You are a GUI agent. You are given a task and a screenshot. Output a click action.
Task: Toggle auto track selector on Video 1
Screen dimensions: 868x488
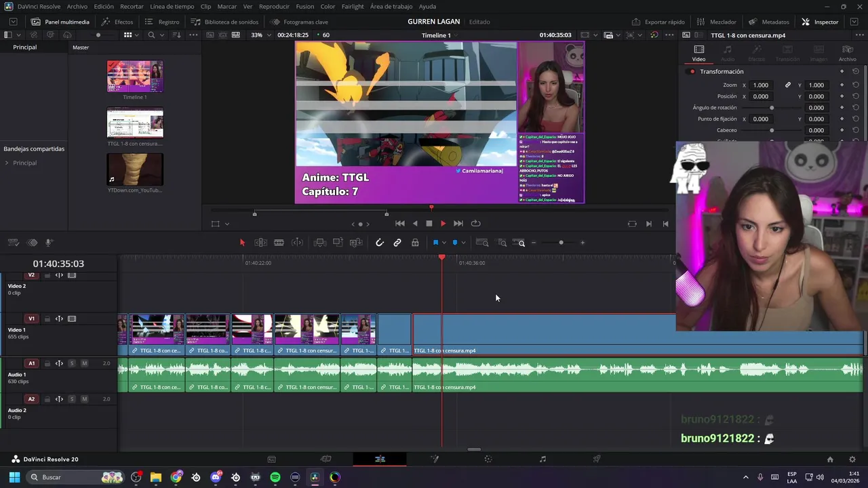[x=59, y=319]
